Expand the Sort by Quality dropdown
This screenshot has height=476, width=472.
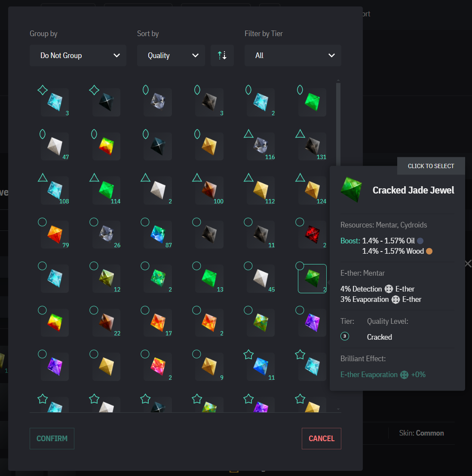click(x=171, y=55)
